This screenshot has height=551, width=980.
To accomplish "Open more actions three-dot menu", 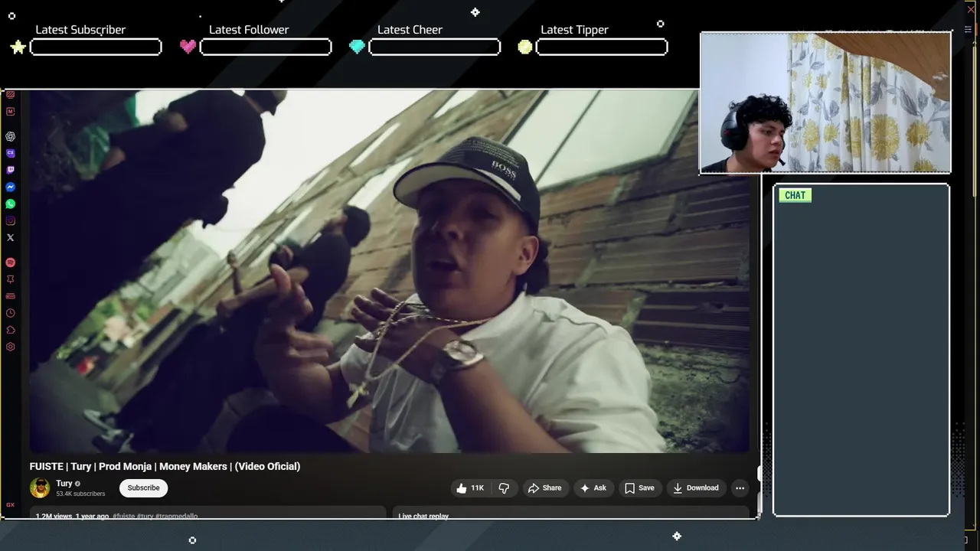I will pos(740,488).
